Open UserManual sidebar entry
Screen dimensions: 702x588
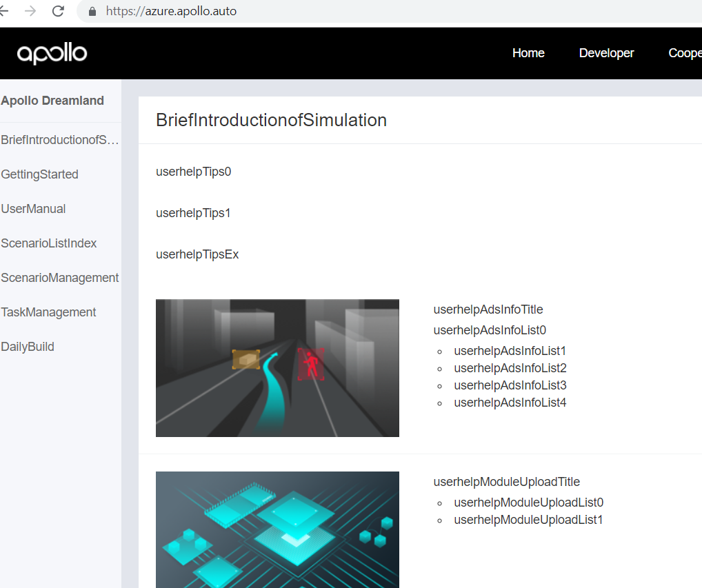click(33, 209)
